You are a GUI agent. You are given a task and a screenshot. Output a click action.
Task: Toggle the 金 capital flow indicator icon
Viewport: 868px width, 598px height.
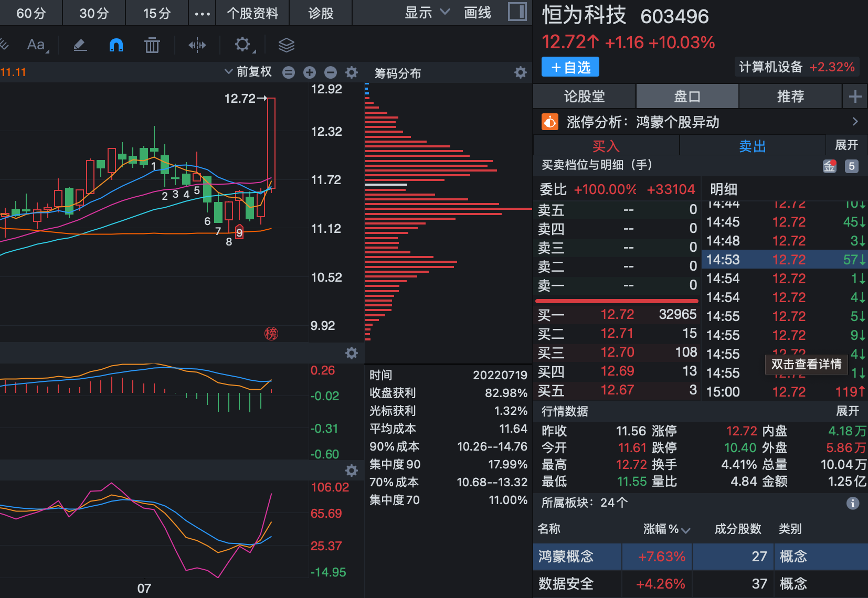pyautogui.click(x=830, y=166)
